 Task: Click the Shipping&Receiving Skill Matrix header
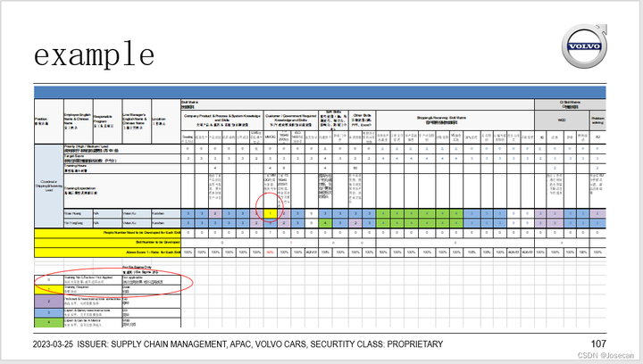tap(455, 120)
